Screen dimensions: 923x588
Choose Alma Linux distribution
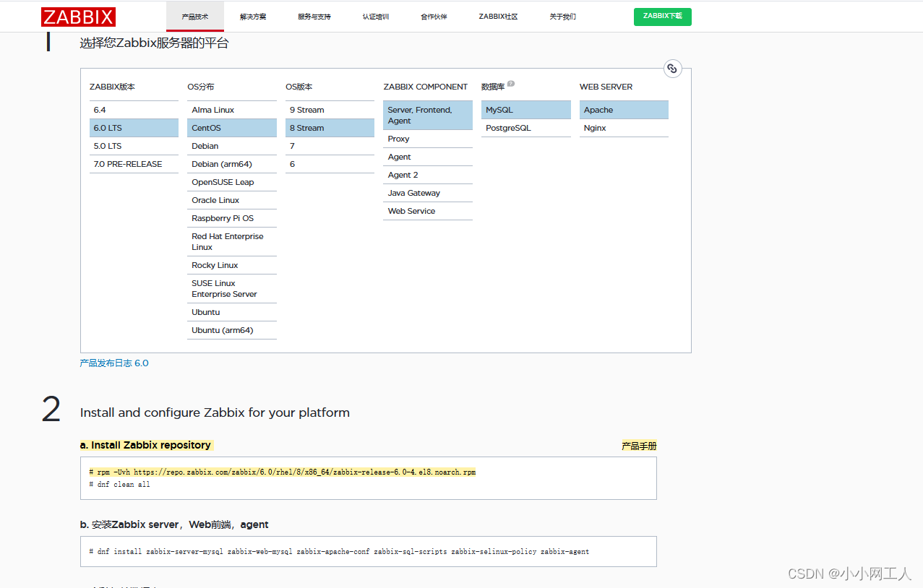[232, 110]
